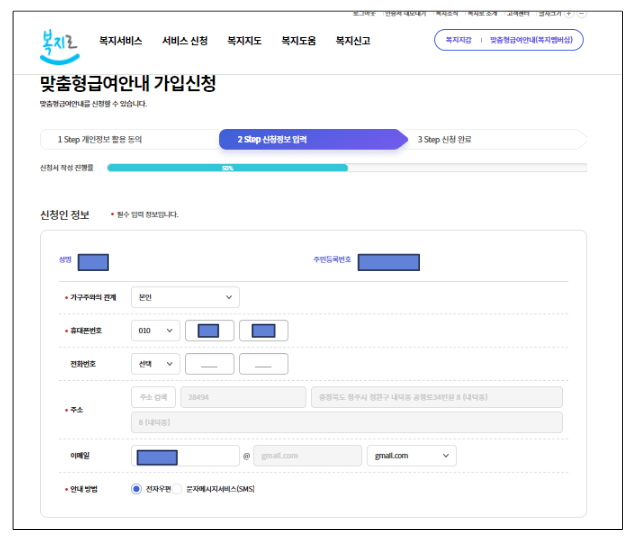Select the 전자우편 radio button
The image size is (631, 537).
[x=136, y=489]
